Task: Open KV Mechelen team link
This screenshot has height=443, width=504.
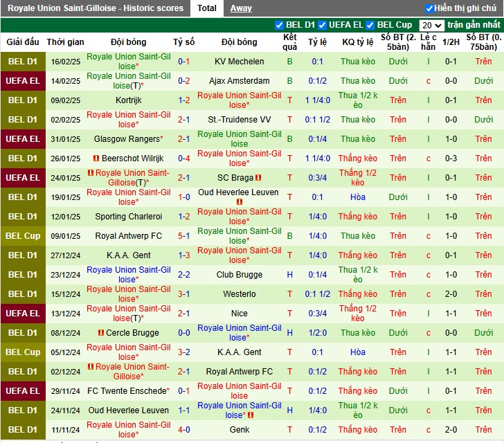Action: (239, 62)
